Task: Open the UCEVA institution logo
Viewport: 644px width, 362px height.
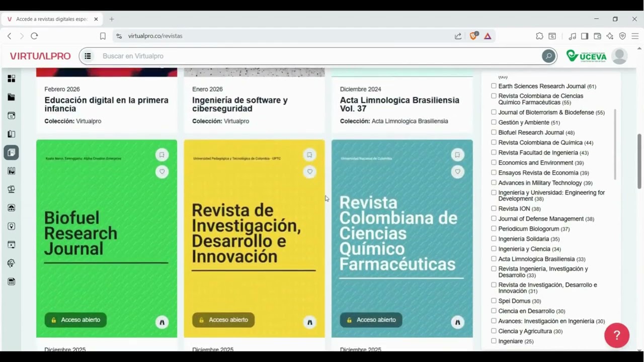Action: pos(587,56)
